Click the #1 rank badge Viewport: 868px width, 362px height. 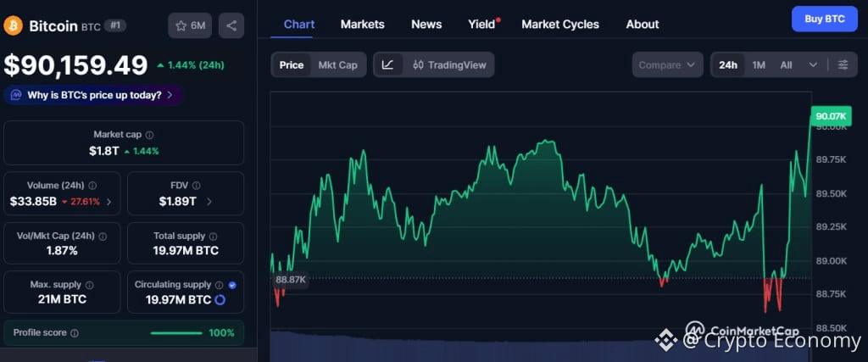coord(114,25)
